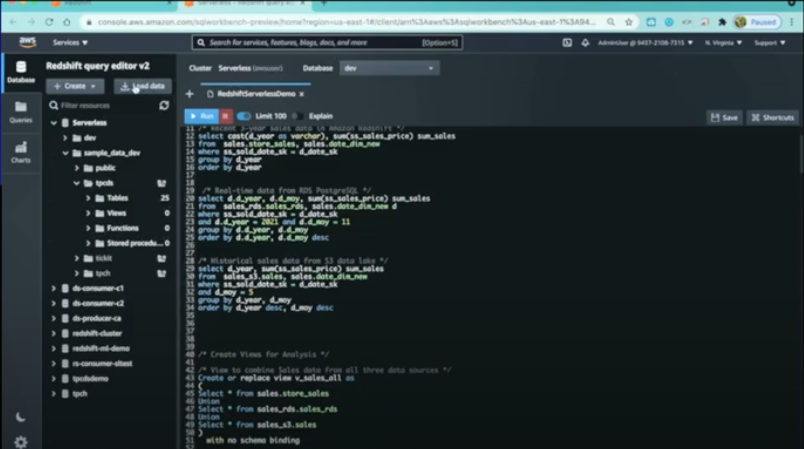Open the Database sidebar panel

21,72
